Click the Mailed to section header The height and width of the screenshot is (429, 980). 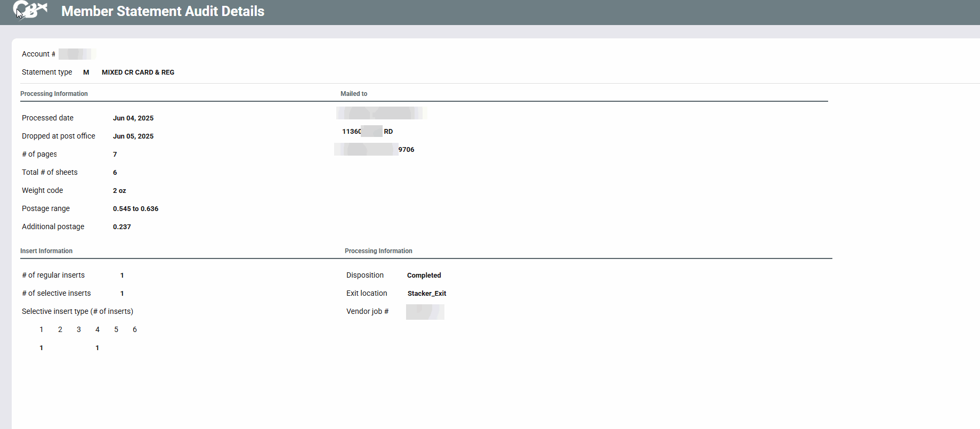(354, 94)
